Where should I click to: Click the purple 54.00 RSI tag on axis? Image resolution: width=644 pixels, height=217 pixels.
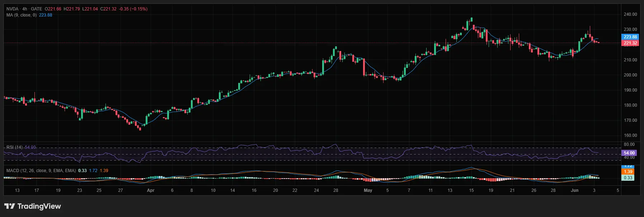point(629,153)
